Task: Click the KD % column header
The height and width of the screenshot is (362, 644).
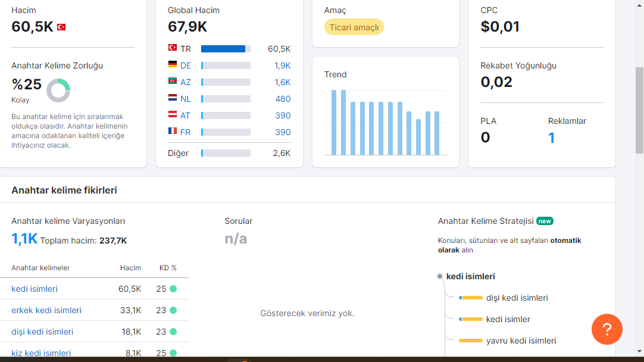Action: pos(168,268)
